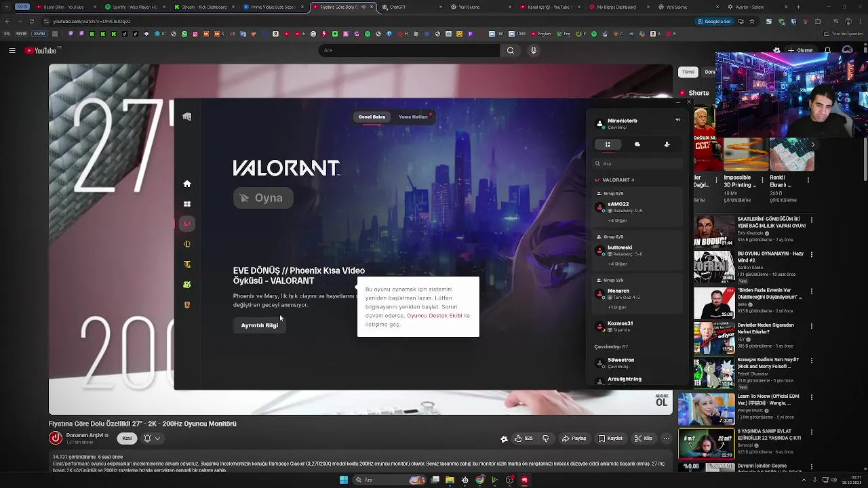
Task: Open friend Monarch in friends list
Action: click(637, 293)
